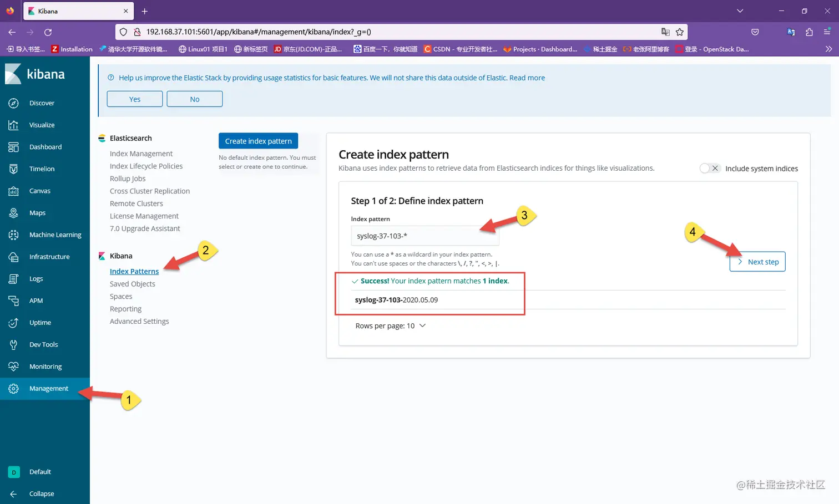
Task: Open Timelion in the sidebar
Action: tap(42, 169)
